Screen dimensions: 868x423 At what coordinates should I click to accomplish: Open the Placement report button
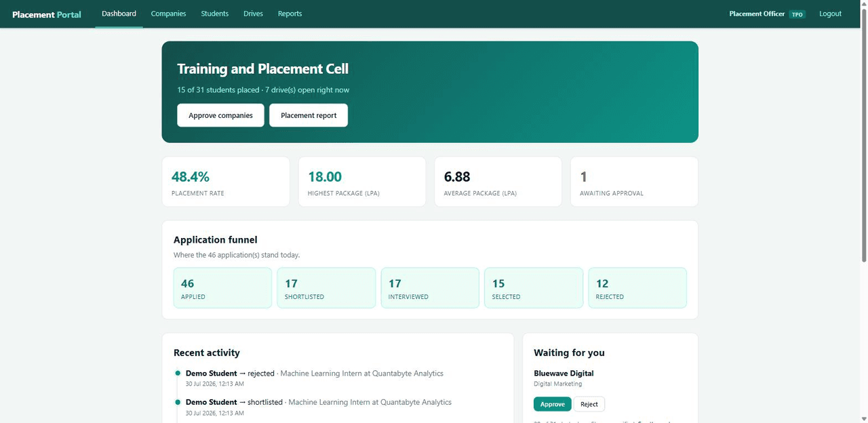pyautogui.click(x=309, y=115)
